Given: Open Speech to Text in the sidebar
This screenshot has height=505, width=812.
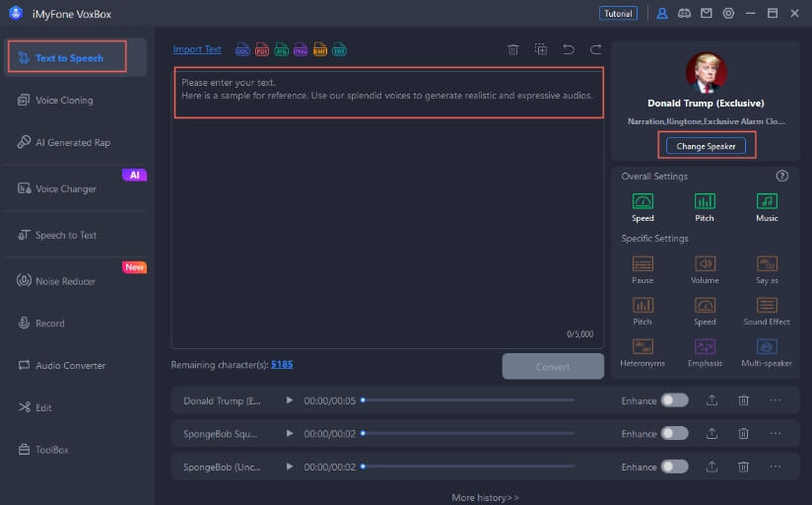Looking at the screenshot, I should pyautogui.click(x=66, y=235).
